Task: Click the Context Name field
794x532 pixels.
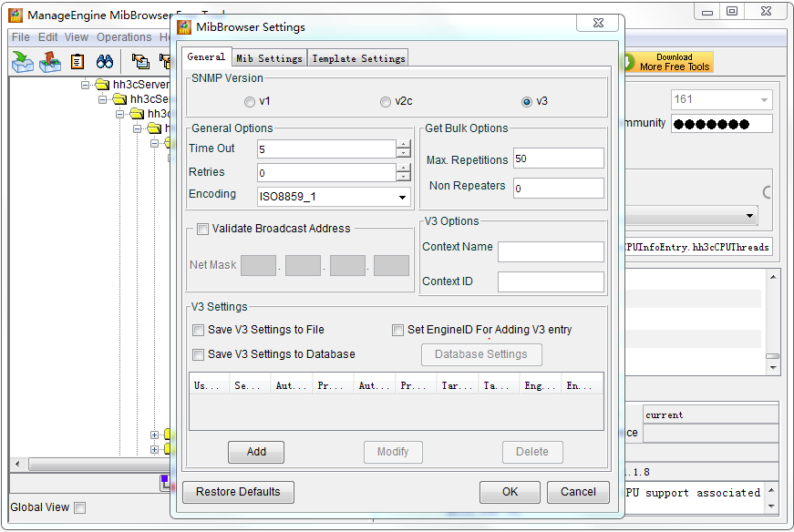Action: coord(551,252)
